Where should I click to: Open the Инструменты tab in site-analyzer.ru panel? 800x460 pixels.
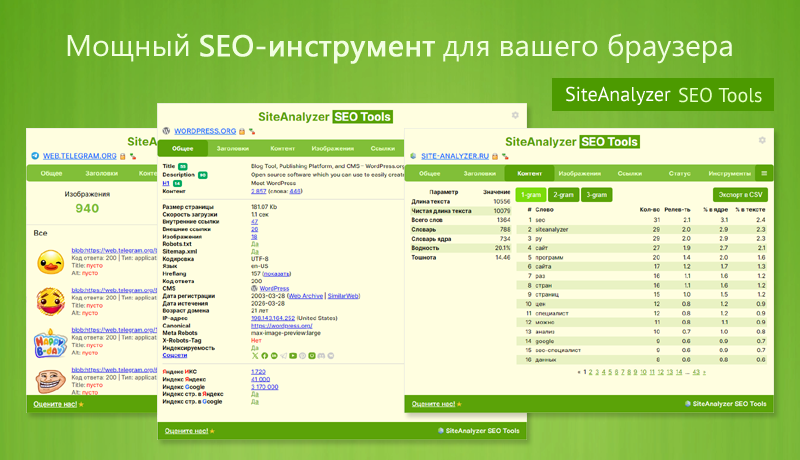[730, 173]
